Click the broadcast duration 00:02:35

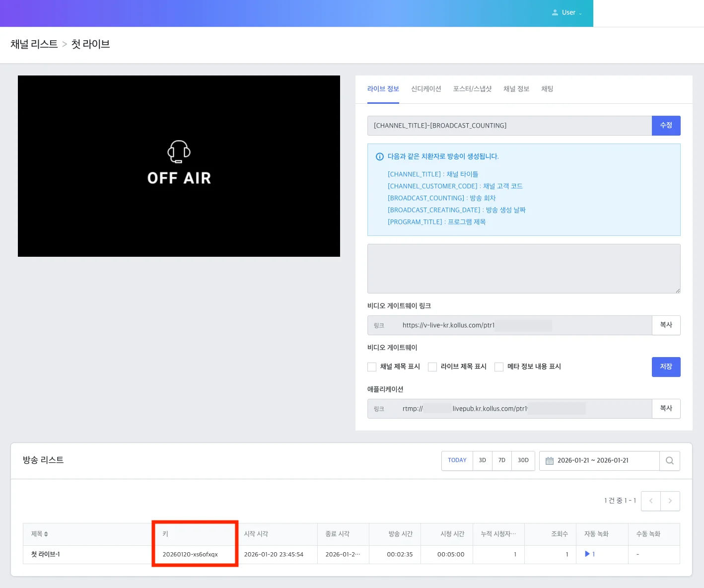click(x=400, y=555)
